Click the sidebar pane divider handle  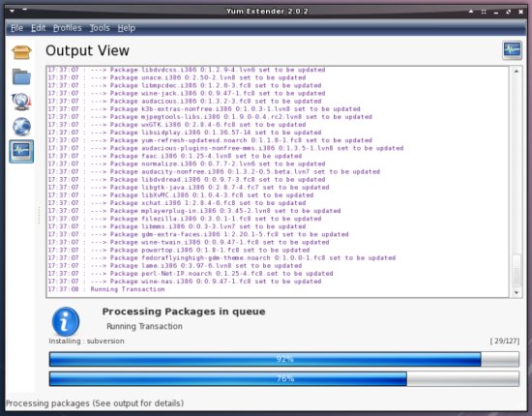click(x=40, y=215)
